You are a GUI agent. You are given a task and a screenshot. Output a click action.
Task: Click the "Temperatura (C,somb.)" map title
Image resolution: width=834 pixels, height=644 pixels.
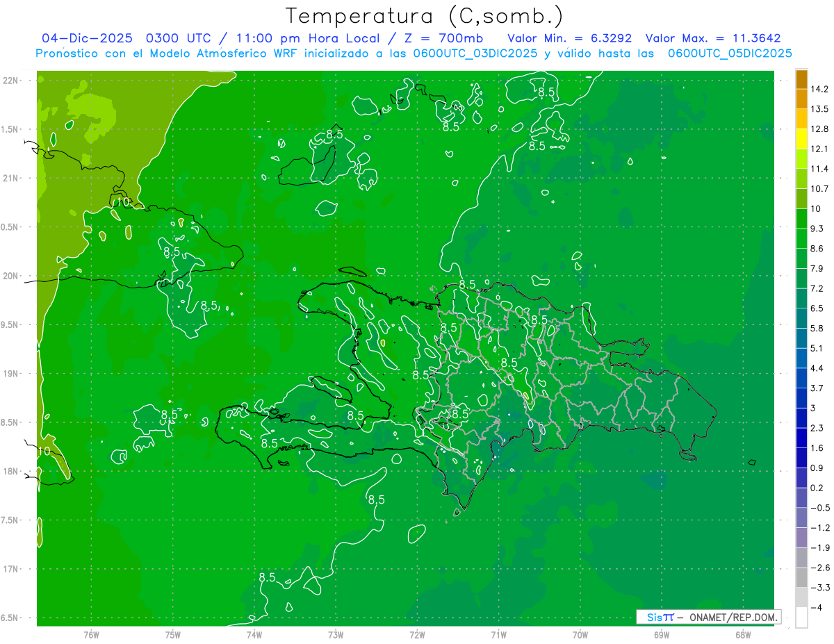425,16
